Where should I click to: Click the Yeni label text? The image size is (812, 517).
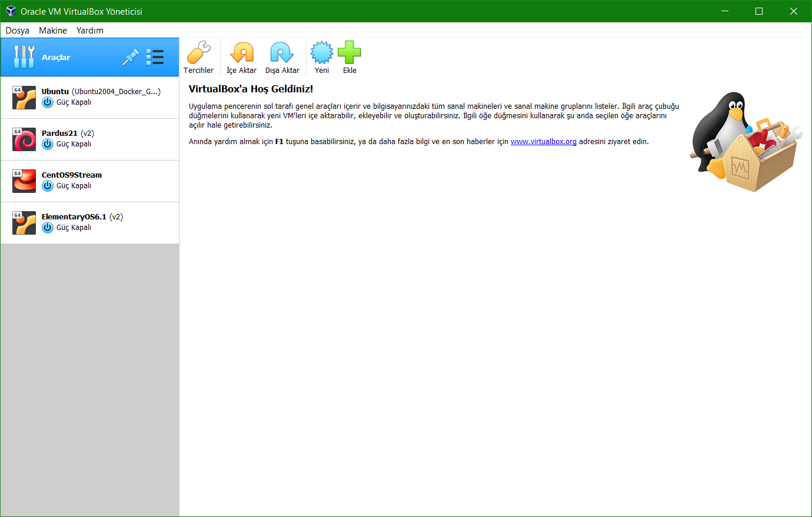pos(322,71)
